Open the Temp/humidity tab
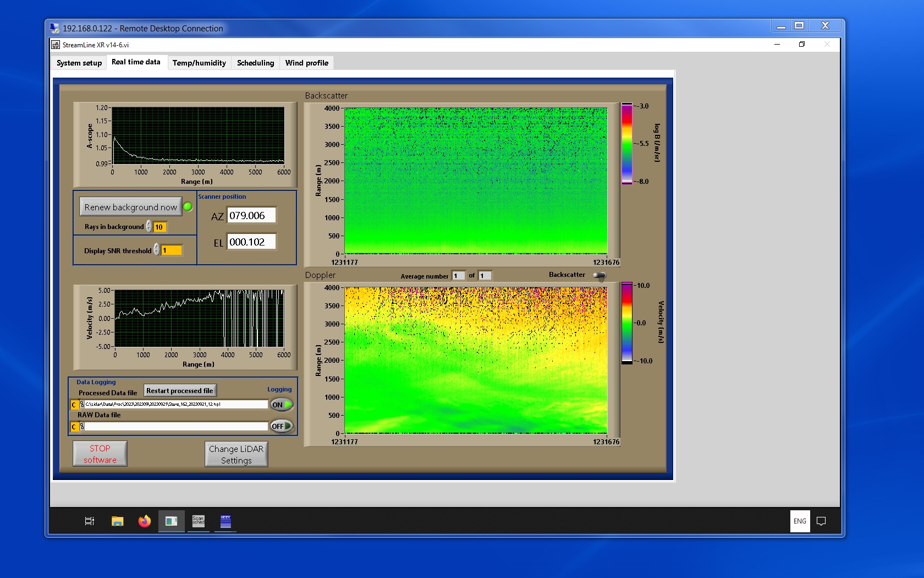 click(x=199, y=63)
